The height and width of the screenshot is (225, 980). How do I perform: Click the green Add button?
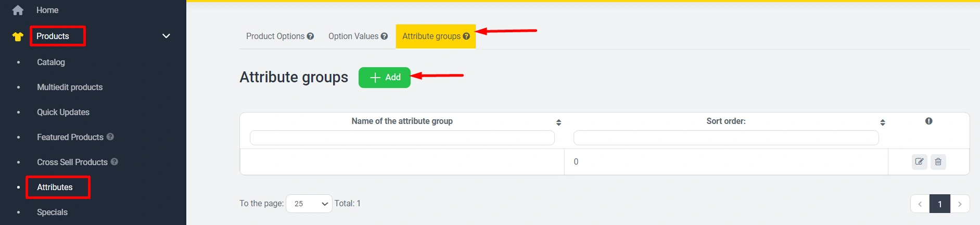[x=385, y=78]
